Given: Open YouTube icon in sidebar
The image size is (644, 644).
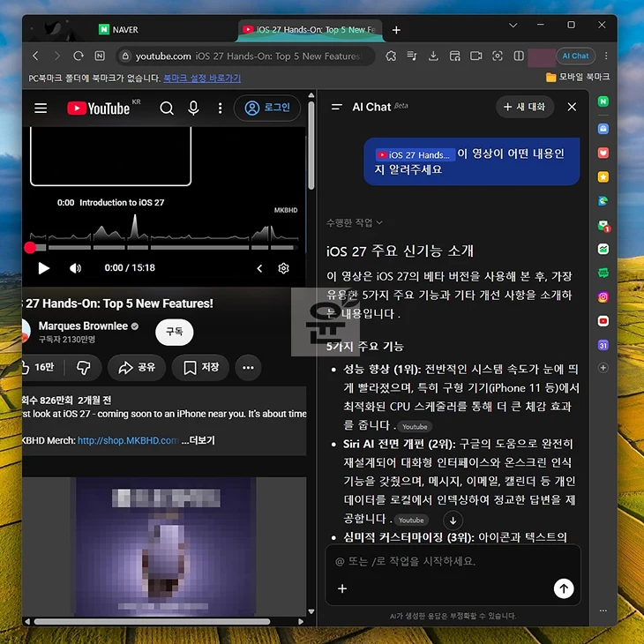Looking at the screenshot, I should click(603, 321).
